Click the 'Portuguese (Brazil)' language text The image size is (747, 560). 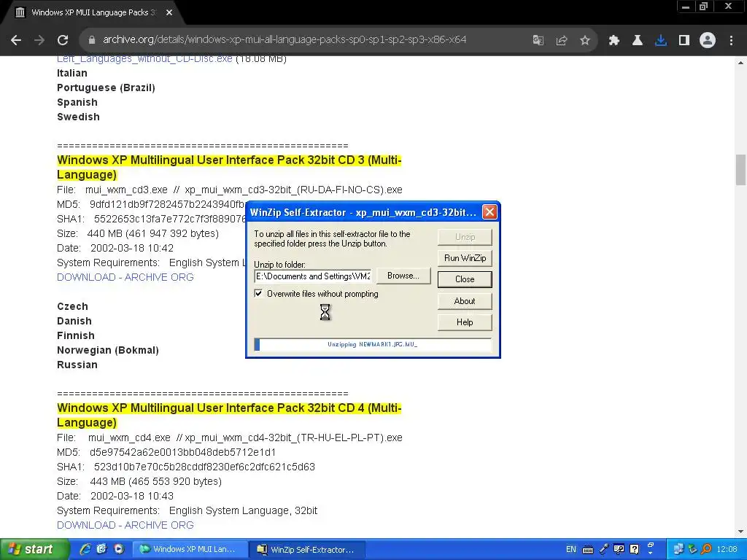[106, 87]
